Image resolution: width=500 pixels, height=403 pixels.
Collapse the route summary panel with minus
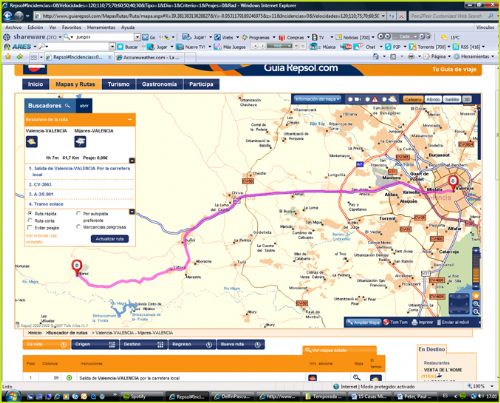[130, 119]
